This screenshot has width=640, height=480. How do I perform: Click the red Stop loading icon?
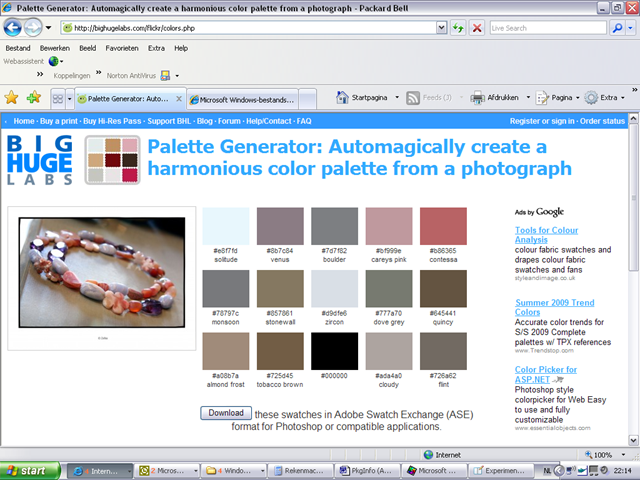point(477,28)
